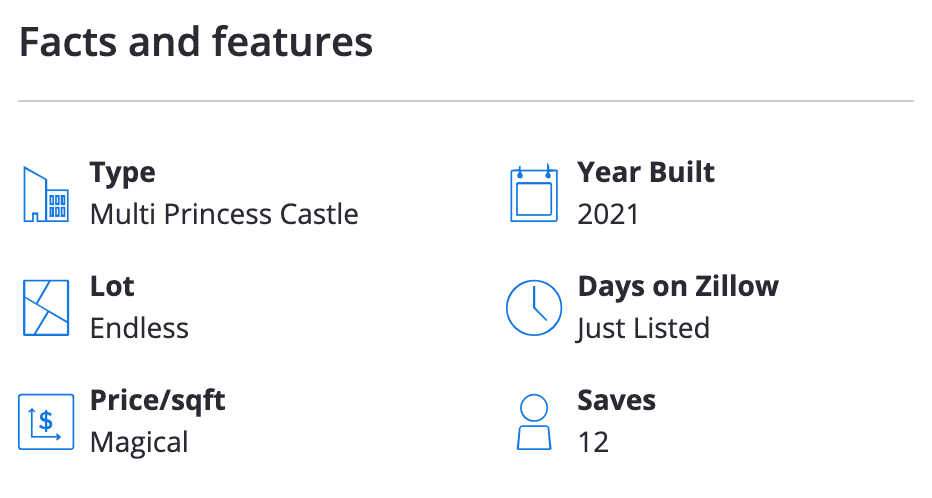Select the "Saves" label
This screenshot has width=932, height=498.
(x=616, y=400)
